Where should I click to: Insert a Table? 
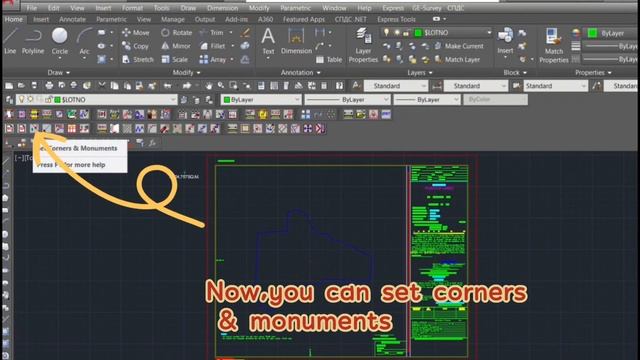point(329,60)
